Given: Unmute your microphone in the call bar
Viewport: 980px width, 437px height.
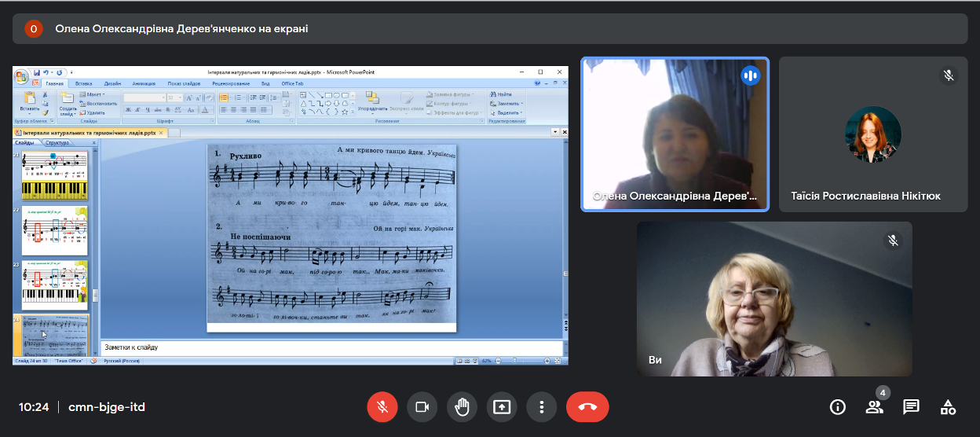Looking at the screenshot, I should (x=382, y=407).
